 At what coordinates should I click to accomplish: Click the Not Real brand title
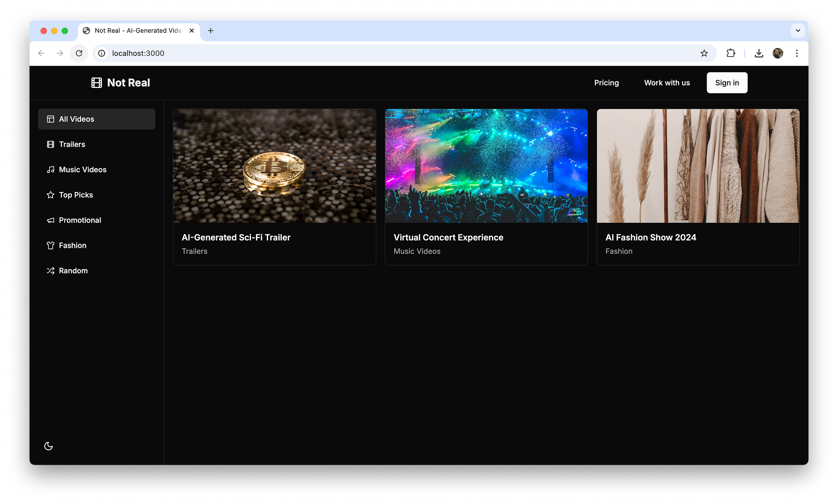pos(128,83)
